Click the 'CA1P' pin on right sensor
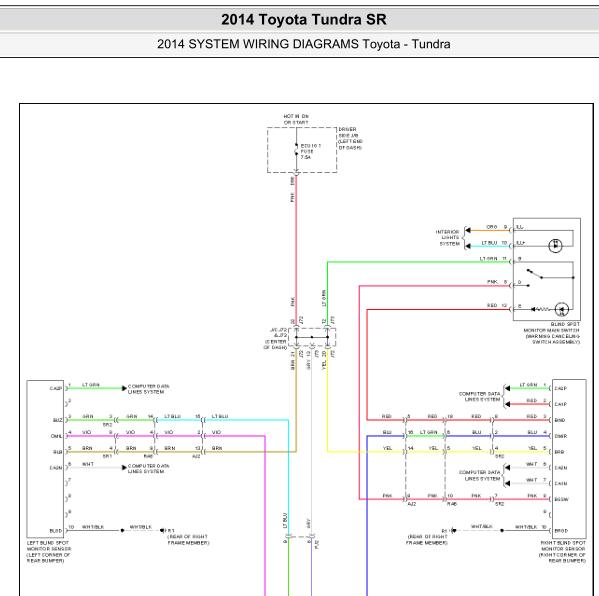 [560, 404]
